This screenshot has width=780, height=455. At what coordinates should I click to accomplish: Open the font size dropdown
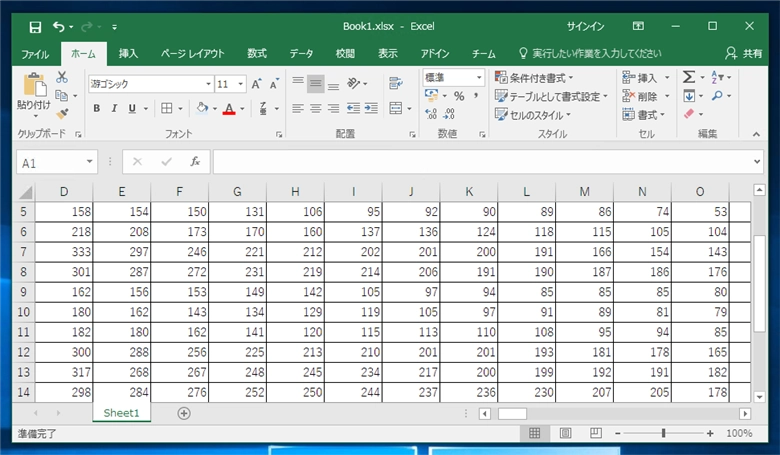point(241,84)
